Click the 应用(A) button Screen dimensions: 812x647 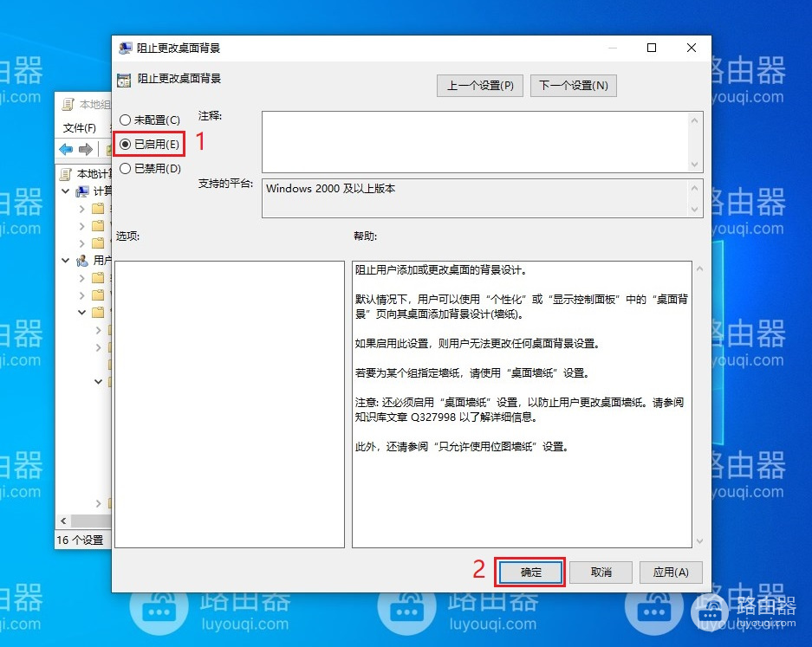671,573
